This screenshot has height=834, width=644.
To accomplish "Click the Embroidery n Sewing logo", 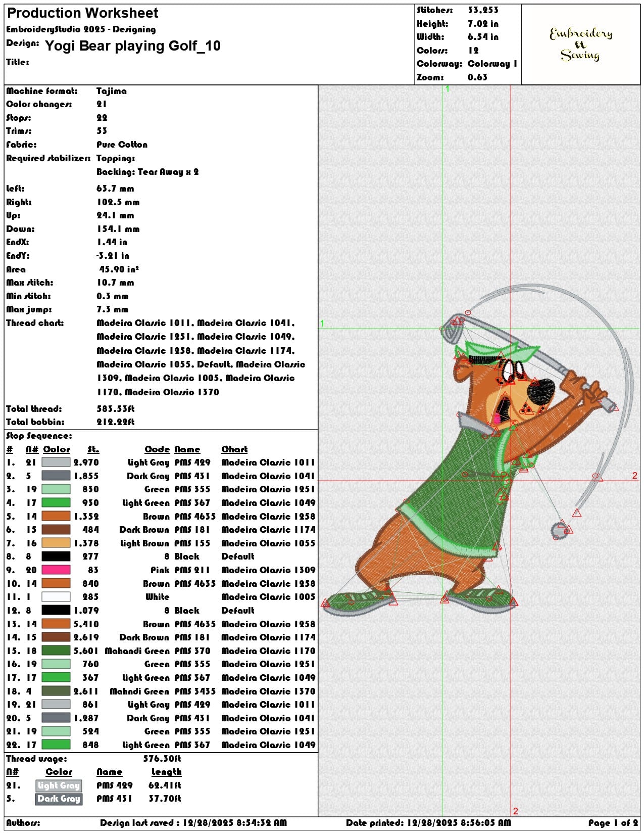I will click(581, 44).
